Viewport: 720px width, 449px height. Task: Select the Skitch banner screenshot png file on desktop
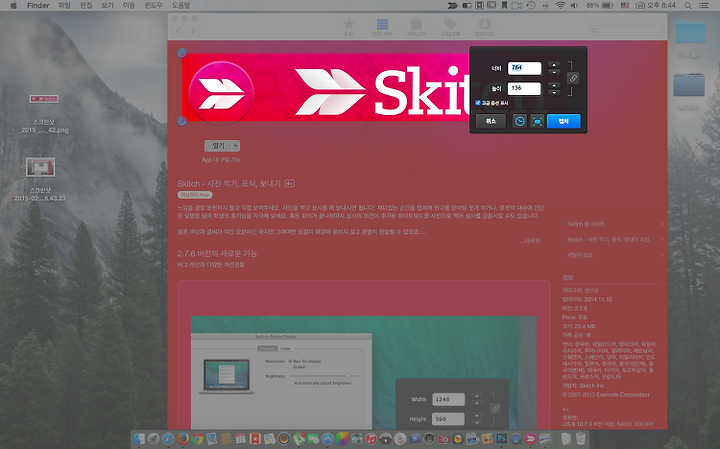(x=44, y=99)
